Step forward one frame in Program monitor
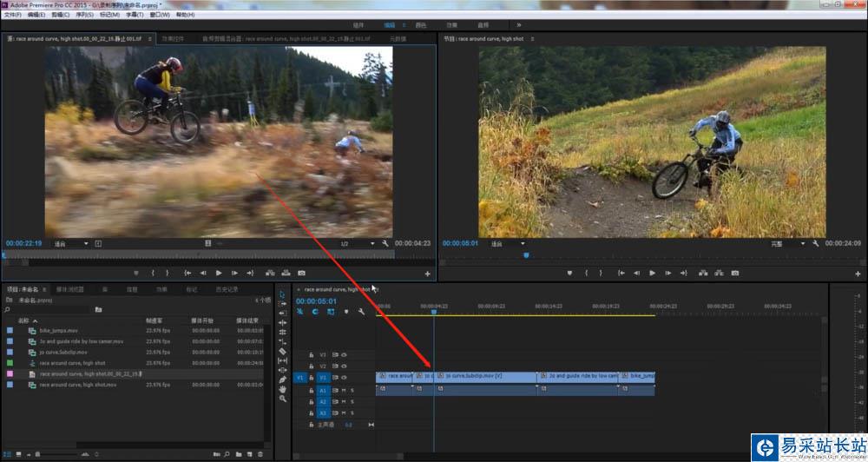Screen dimensions: 868x462 pos(667,273)
